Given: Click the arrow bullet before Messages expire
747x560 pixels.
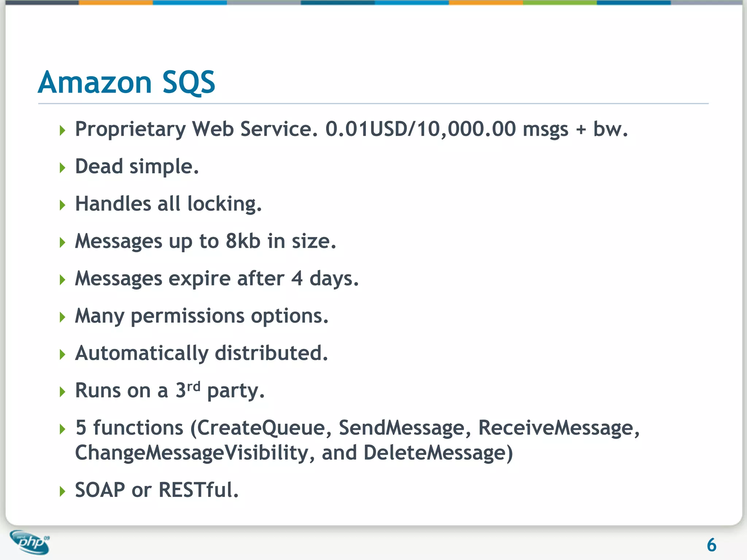Looking at the screenshot, I should coord(62,280).
